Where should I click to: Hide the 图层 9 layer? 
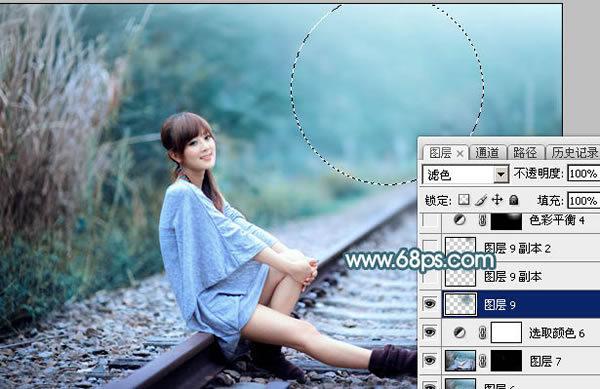click(430, 304)
